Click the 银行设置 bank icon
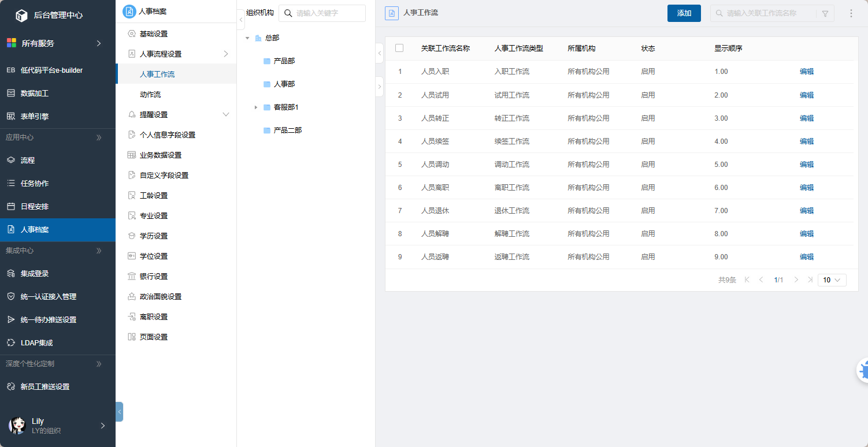The image size is (868, 447). [x=132, y=276]
